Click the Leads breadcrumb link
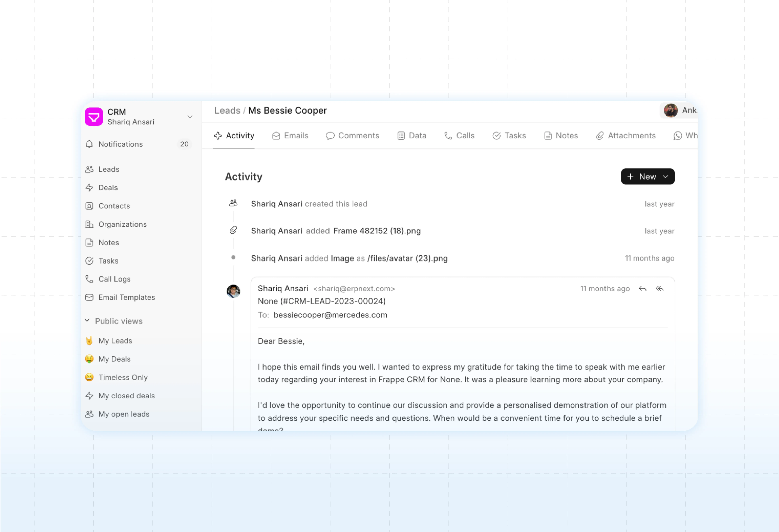 pos(227,111)
